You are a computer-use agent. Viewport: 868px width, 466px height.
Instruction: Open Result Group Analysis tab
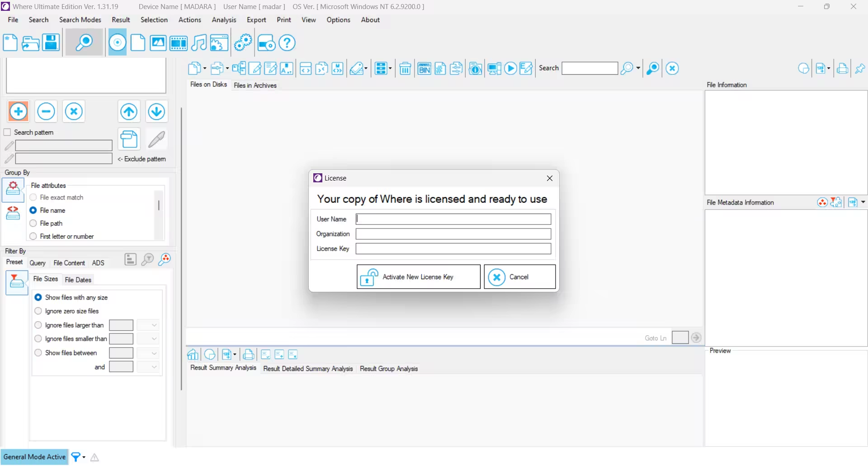(389, 369)
